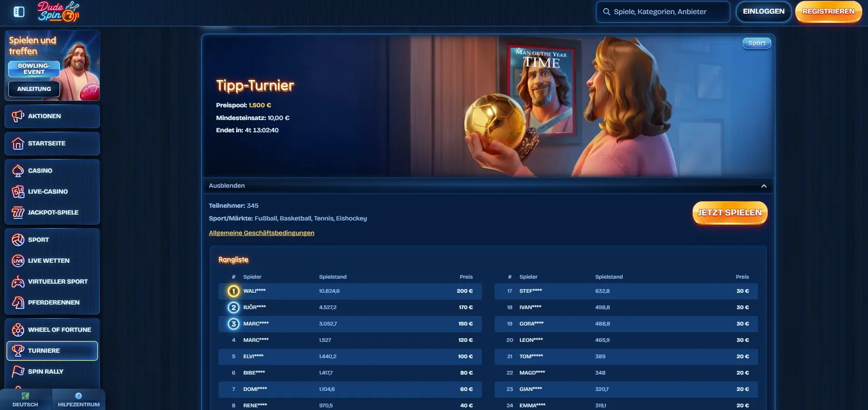Image resolution: width=868 pixels, height=410 pixels.
Task: Collapse details with Ausblenden chevron
Action: point(764,186)
